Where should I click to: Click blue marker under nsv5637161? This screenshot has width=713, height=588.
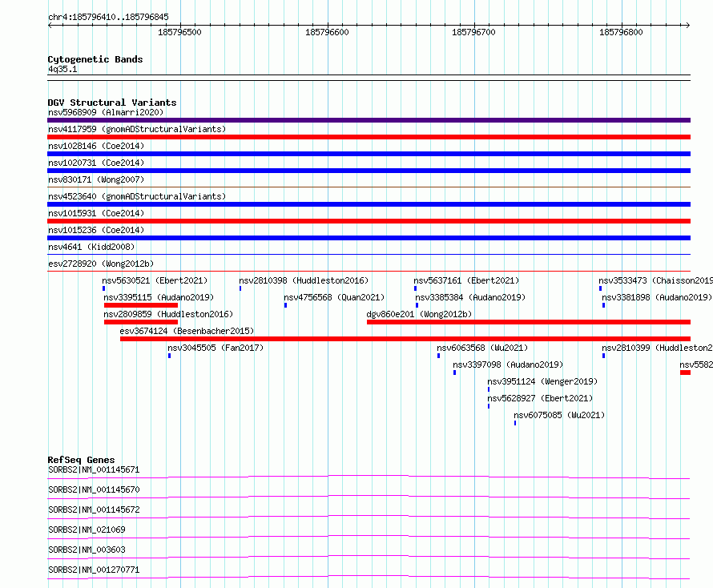pos(415,288)
